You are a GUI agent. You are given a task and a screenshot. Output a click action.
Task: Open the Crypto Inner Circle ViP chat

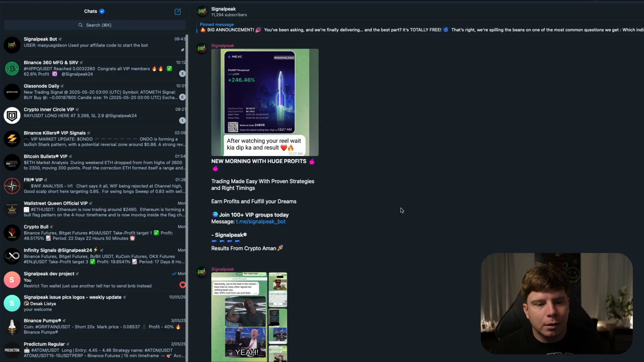click(95, 115)
